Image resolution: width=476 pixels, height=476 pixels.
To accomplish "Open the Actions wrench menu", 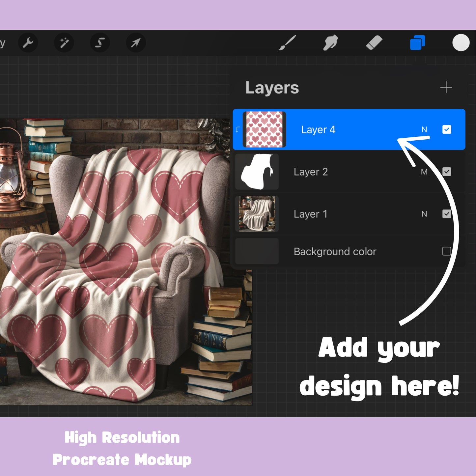I will [x=28, y=43].
